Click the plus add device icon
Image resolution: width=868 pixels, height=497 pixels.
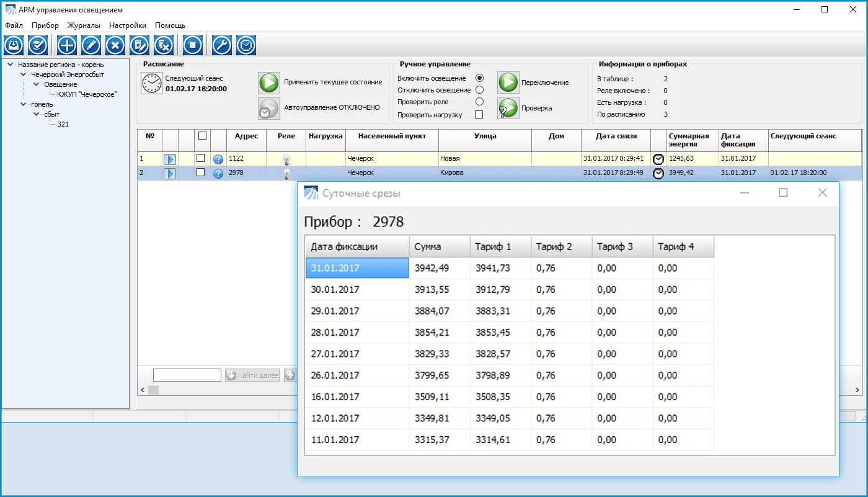coord(67,45)
